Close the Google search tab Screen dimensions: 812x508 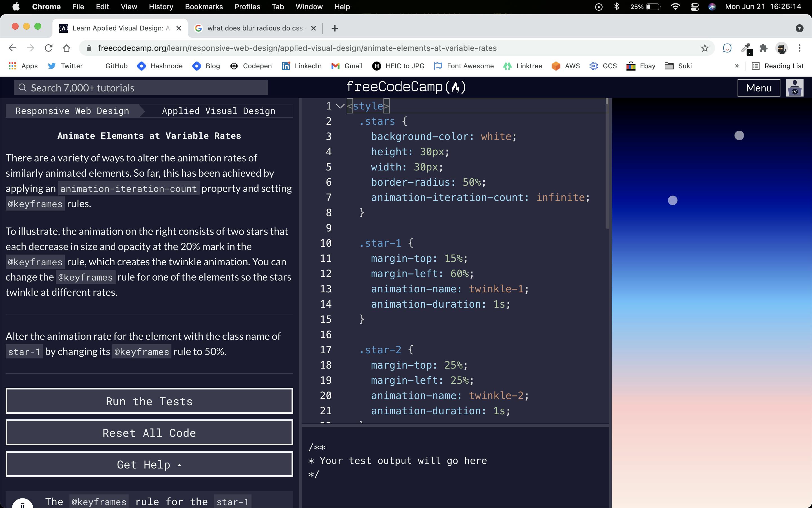pyautogui.click(x=314, y=28)
